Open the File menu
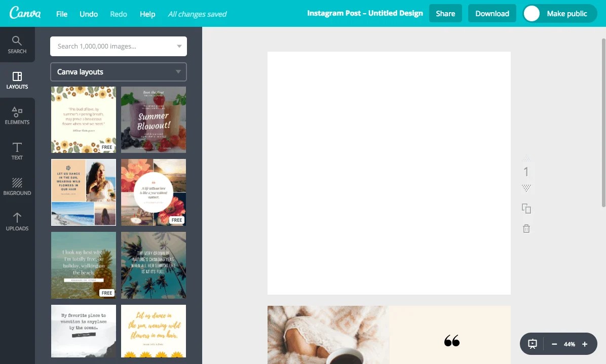Screen dimensions: 606x364 click(x=61, y=14)
